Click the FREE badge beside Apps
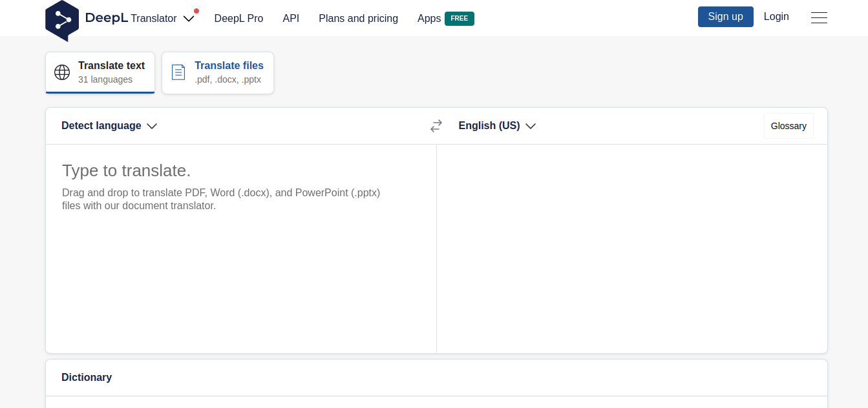 point(460,19)
